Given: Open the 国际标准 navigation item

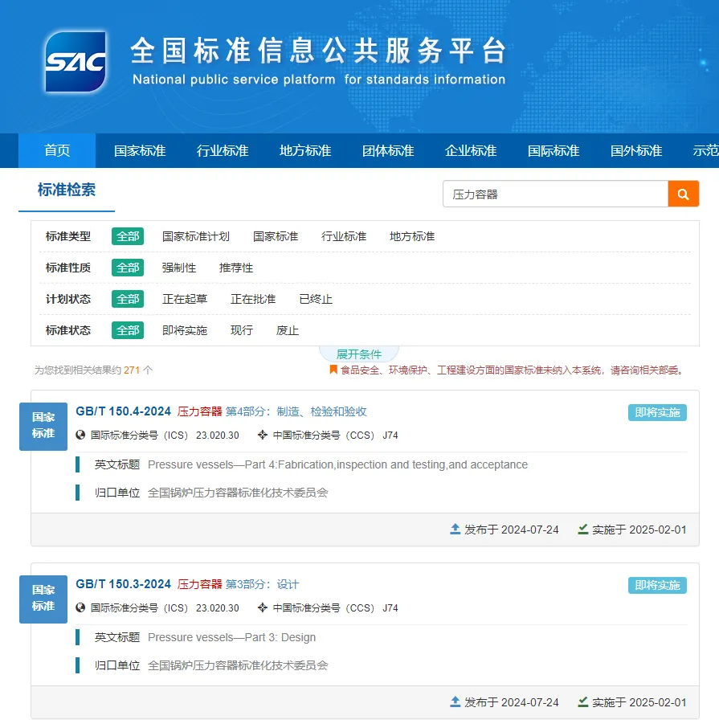Looking at the screenshot, I should click(x=554, y=150).
